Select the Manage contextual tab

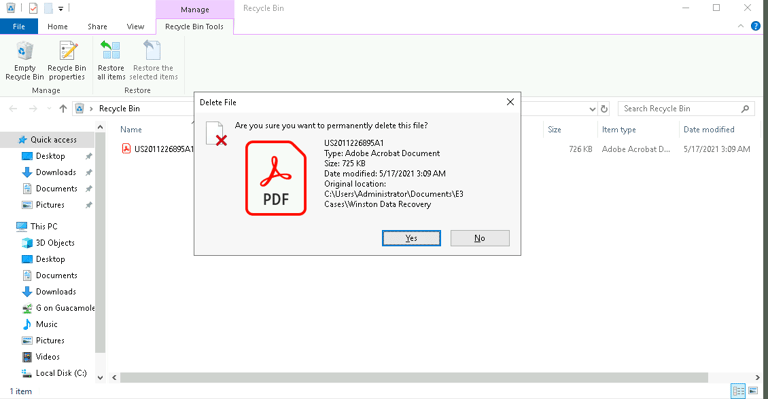click(194, 9)
